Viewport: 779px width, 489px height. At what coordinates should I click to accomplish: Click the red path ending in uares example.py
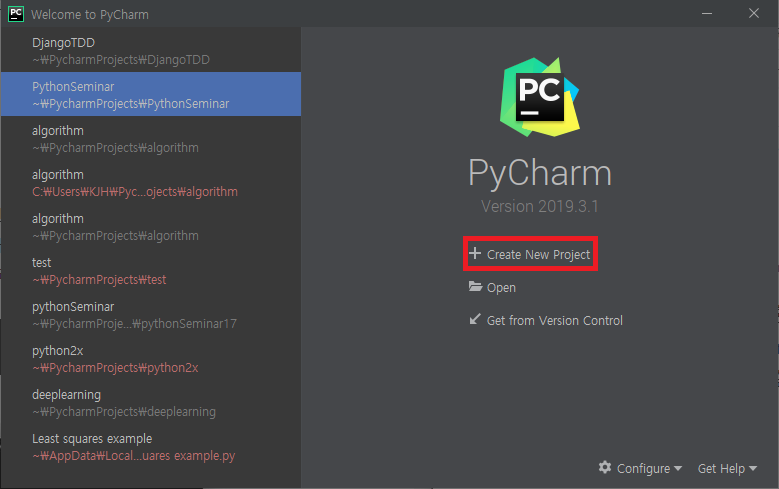tap(134, 455)
